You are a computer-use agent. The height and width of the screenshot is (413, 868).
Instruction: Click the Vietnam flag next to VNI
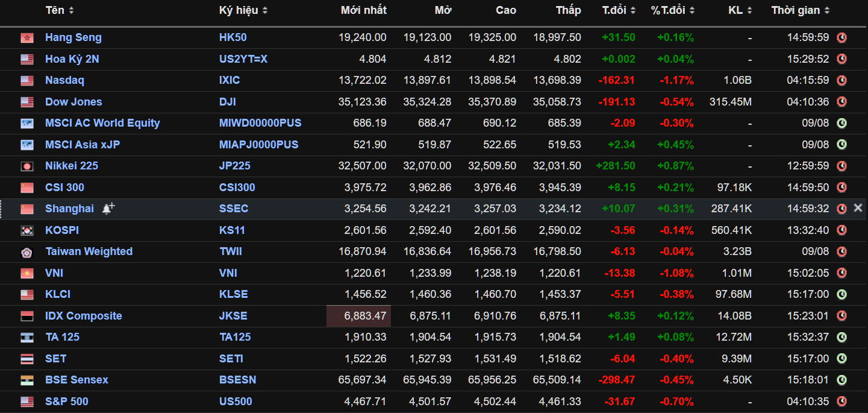(x=27, y=273)
